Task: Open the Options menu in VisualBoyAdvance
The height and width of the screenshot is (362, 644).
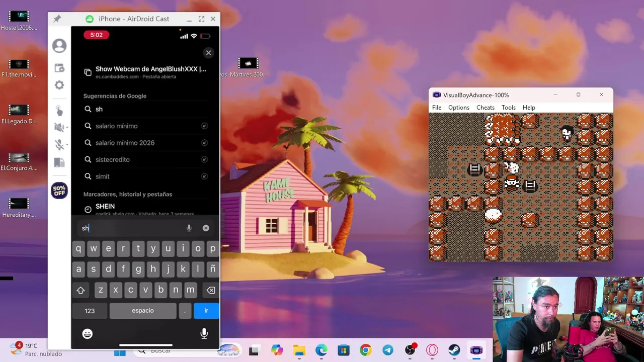Action: click(x=459, y=108)
